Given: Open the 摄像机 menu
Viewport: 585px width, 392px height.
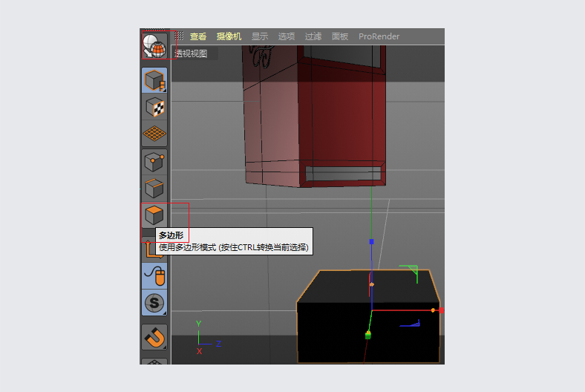Looking at the screenshot, I should pyautogui.click(x=229, y=36).
